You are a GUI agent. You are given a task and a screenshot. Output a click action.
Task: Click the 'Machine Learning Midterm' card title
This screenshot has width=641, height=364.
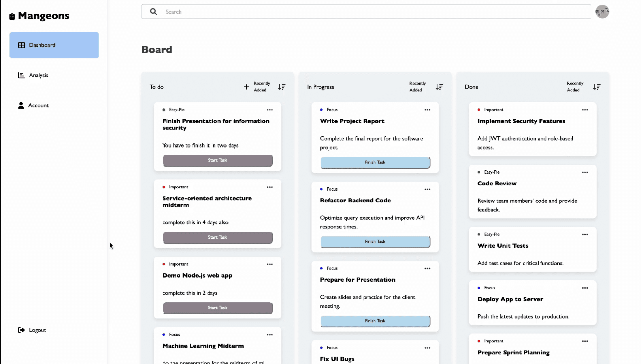[x=203, y=346]
